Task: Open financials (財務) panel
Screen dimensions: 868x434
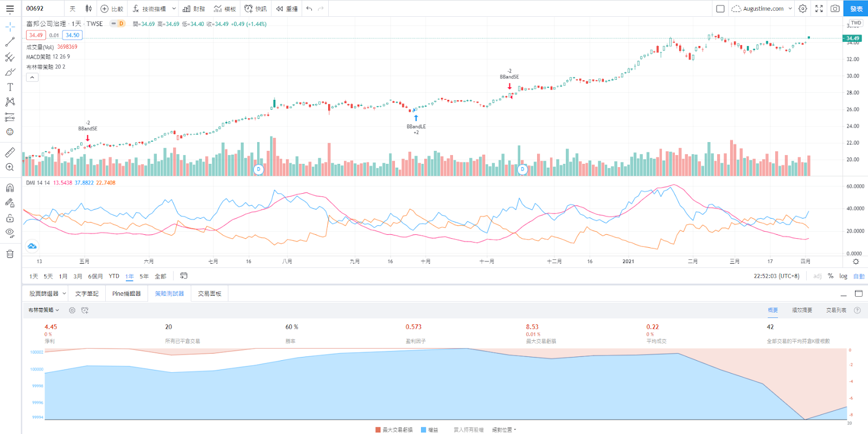Action: pyautogui.click(x=194, y=9)
